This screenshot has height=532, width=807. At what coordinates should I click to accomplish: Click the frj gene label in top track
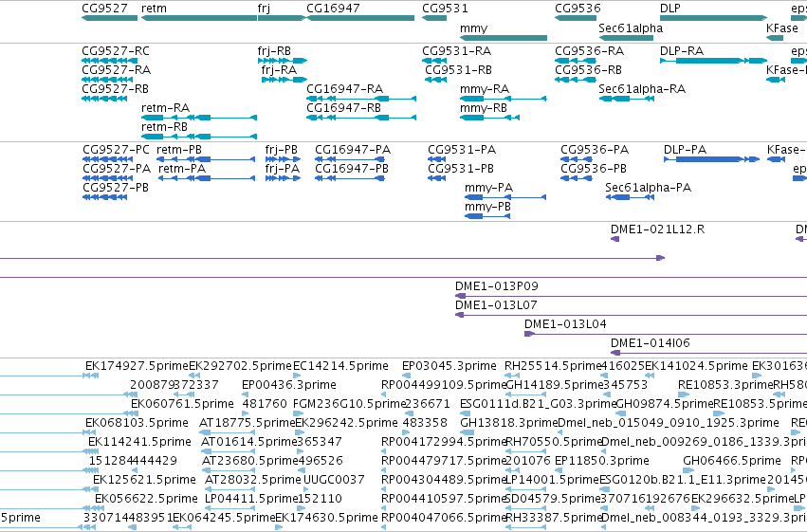point(264,9)
